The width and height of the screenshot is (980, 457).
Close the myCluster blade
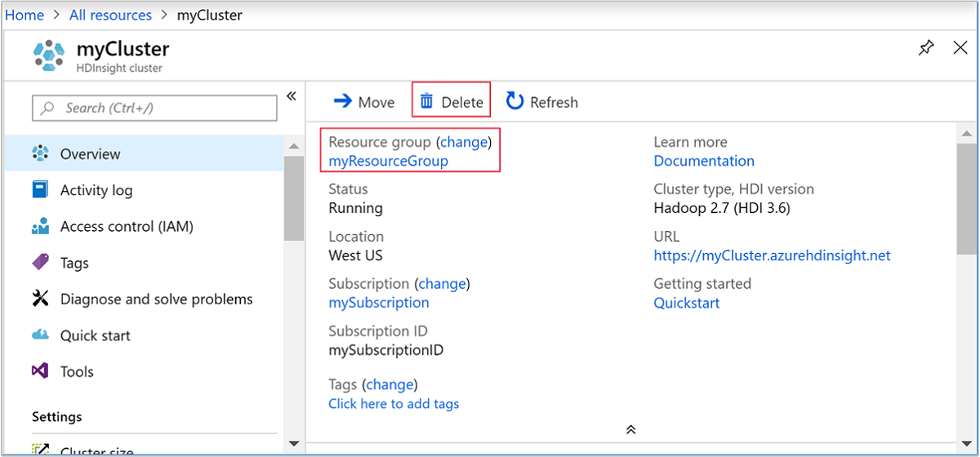coord(960,48)
